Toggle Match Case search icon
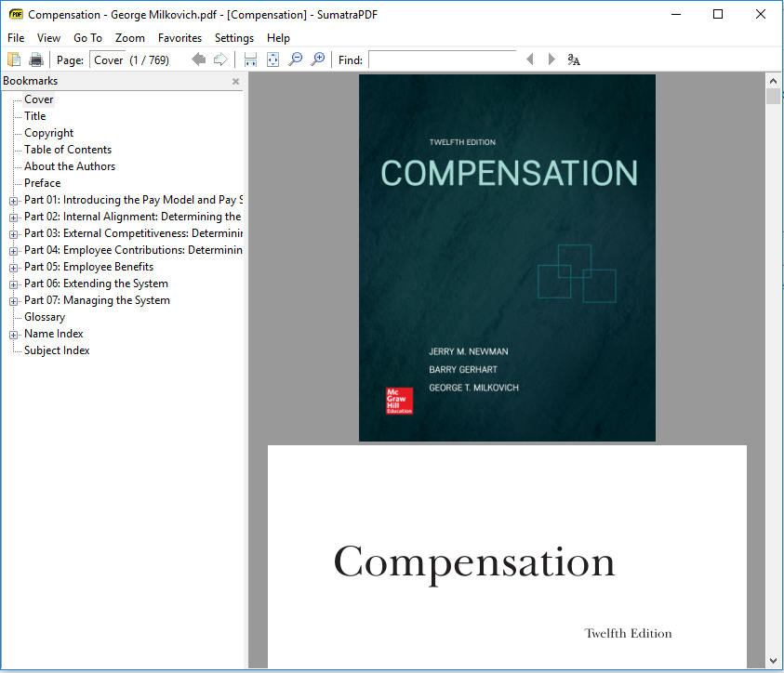Screen dimensions: 784x673 tap(574, 59)
